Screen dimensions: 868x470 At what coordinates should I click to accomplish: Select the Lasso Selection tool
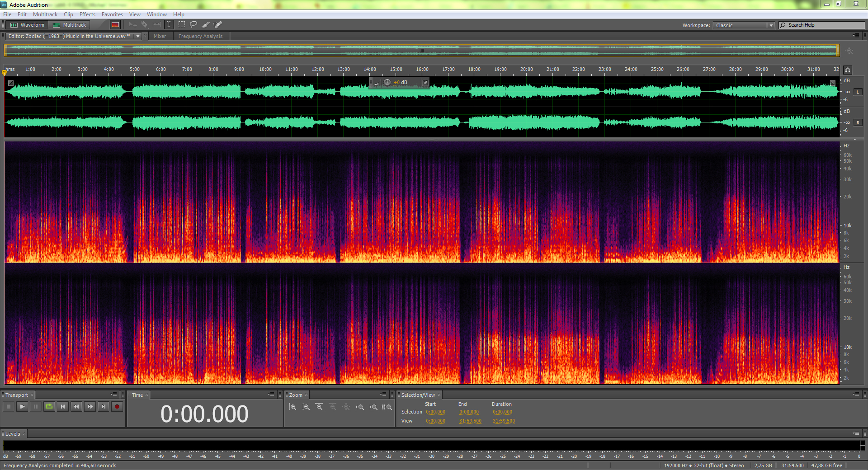click(x=193, y=24)
